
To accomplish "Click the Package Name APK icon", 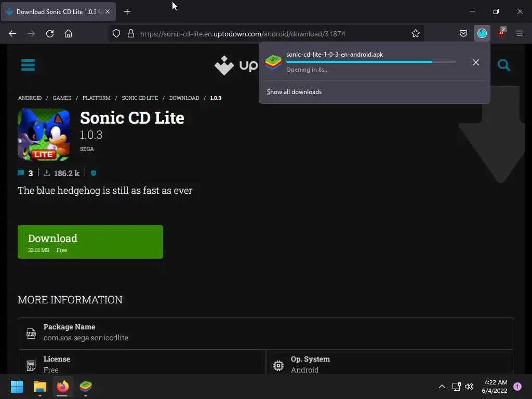I will pyautogui.click(x=31, y=333).
